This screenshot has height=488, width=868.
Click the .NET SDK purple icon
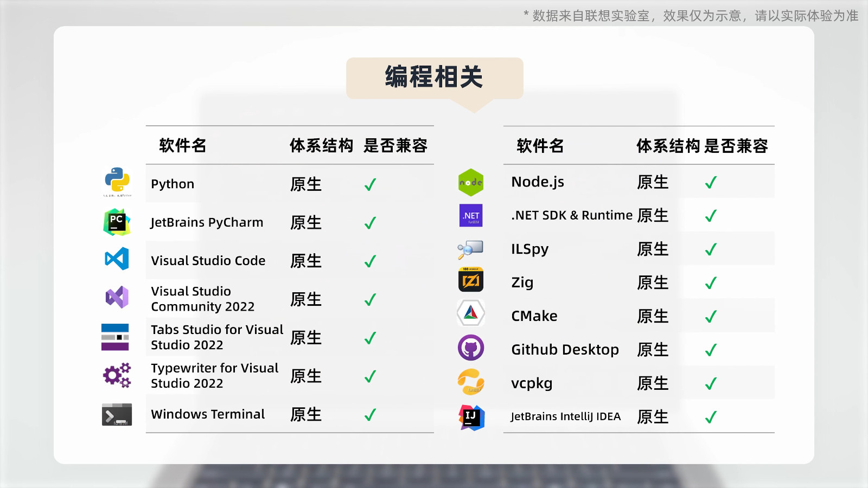(x=471, y=216)
